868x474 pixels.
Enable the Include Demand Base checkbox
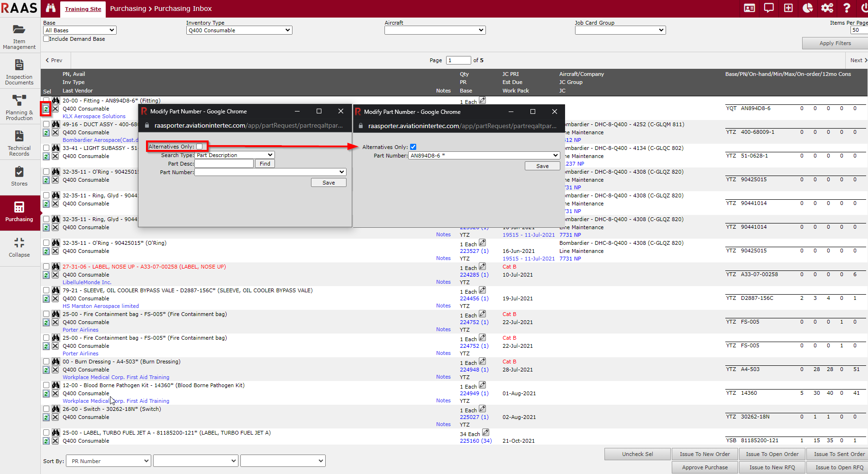(46, 39)
